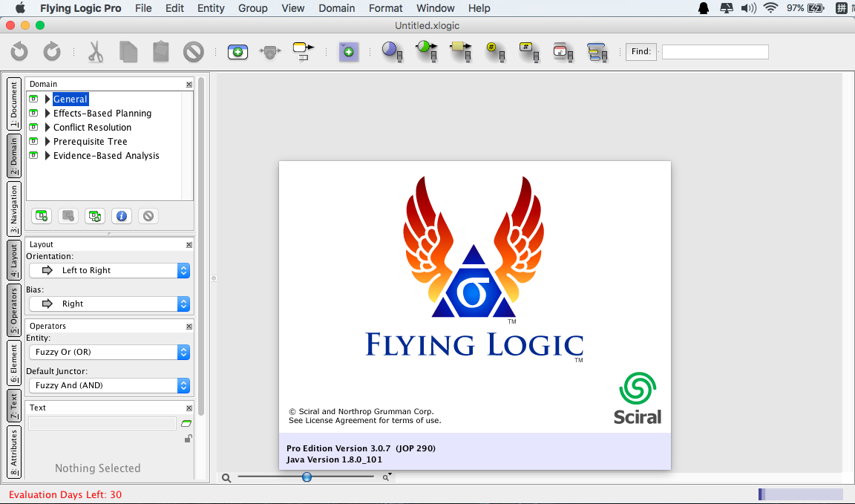Click the zoom-out magnifier beside slider
The height and width of the screenshot is (504, 855).
pos(226,478)
